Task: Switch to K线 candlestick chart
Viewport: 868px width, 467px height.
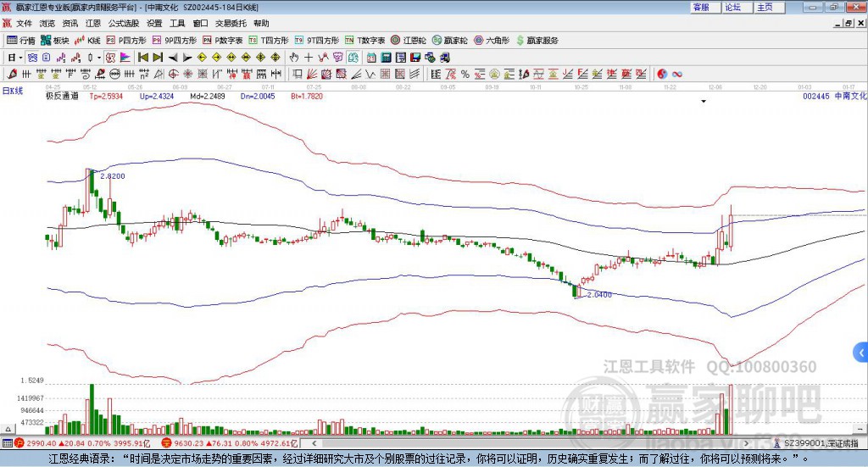Action: point(87,41)
